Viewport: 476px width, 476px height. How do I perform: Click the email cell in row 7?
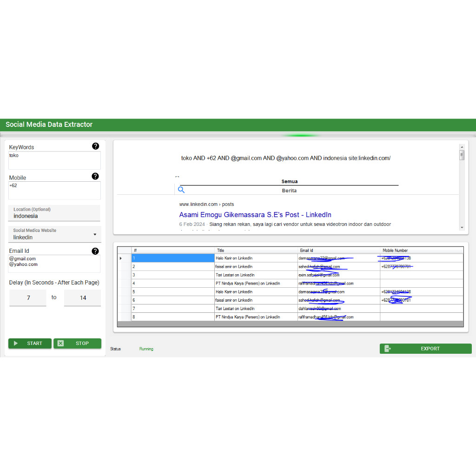(x=339, y=309)
